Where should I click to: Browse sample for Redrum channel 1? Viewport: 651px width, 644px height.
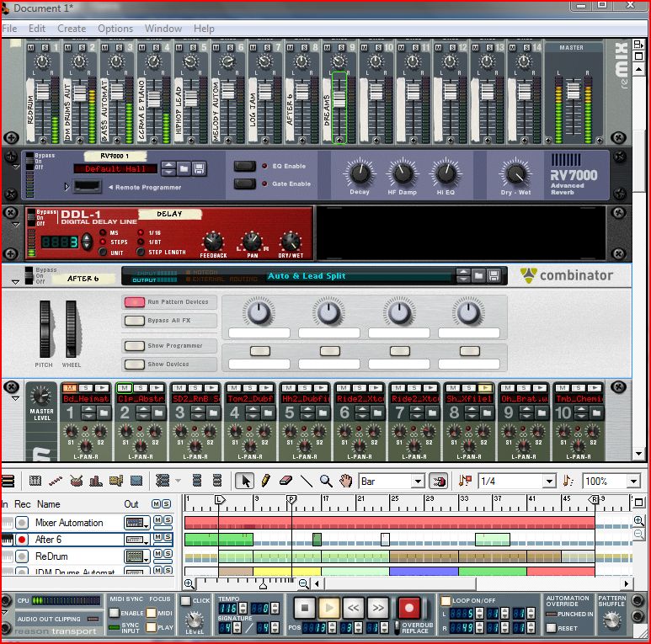104,412
